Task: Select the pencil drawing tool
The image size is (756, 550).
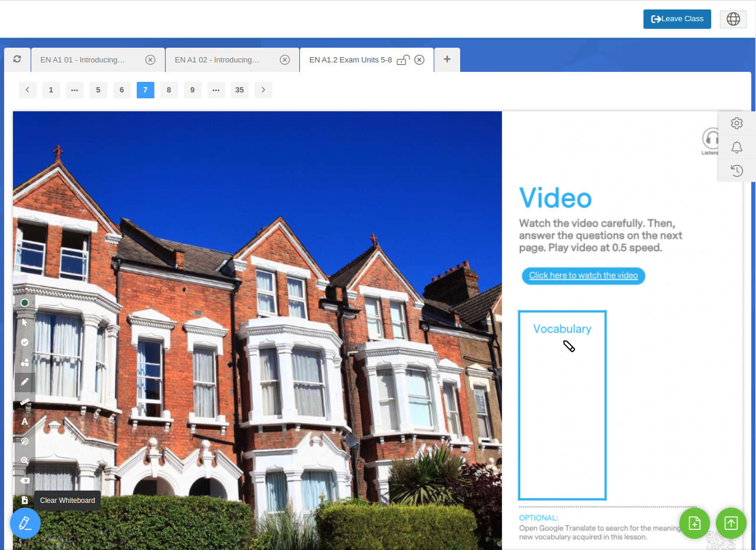Action: (24, 382)
